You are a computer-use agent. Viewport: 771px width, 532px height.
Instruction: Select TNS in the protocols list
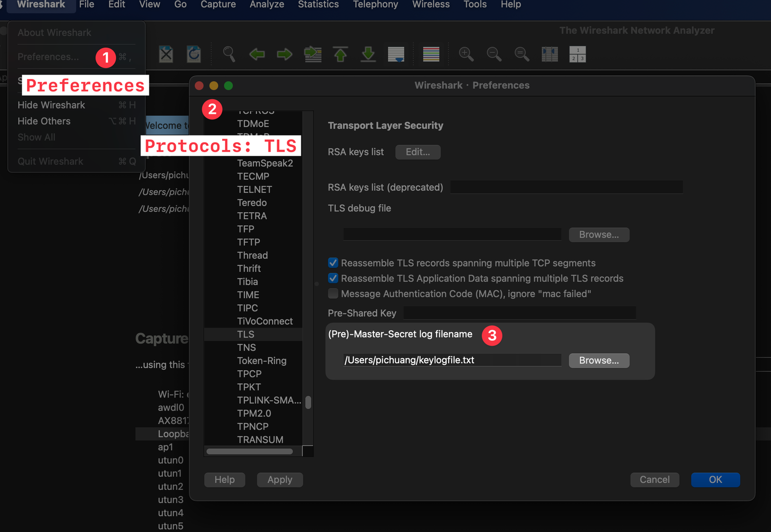coord(246,347)
